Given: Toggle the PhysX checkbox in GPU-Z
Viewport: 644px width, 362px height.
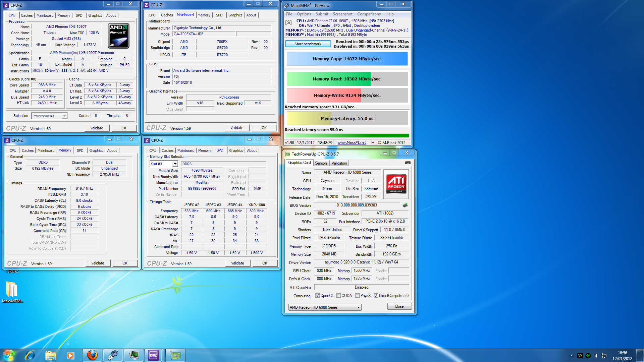Looking at the screenshot, I should pos(358,296).
